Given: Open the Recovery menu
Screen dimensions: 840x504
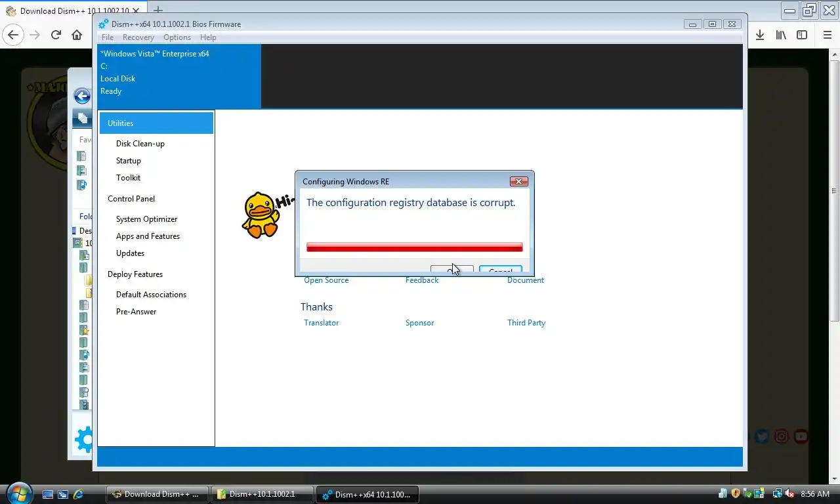Looking at the screenshot, I should click(x=138, y=37).
